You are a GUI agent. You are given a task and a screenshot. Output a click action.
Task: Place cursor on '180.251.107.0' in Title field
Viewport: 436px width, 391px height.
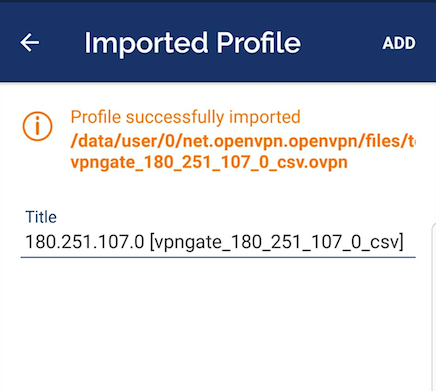tap(85, 242)
